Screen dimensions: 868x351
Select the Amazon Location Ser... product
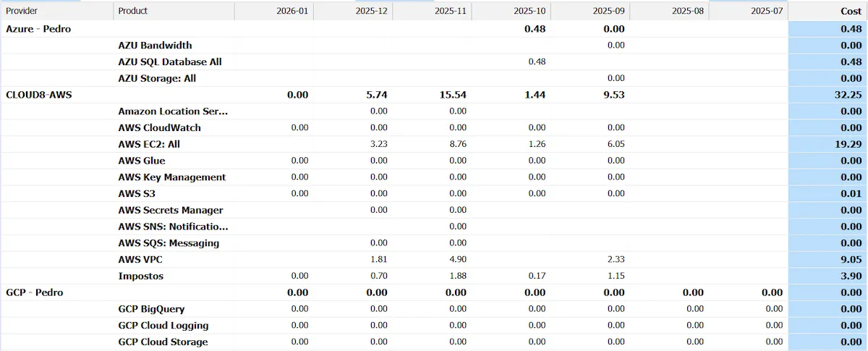click(173, 111)
